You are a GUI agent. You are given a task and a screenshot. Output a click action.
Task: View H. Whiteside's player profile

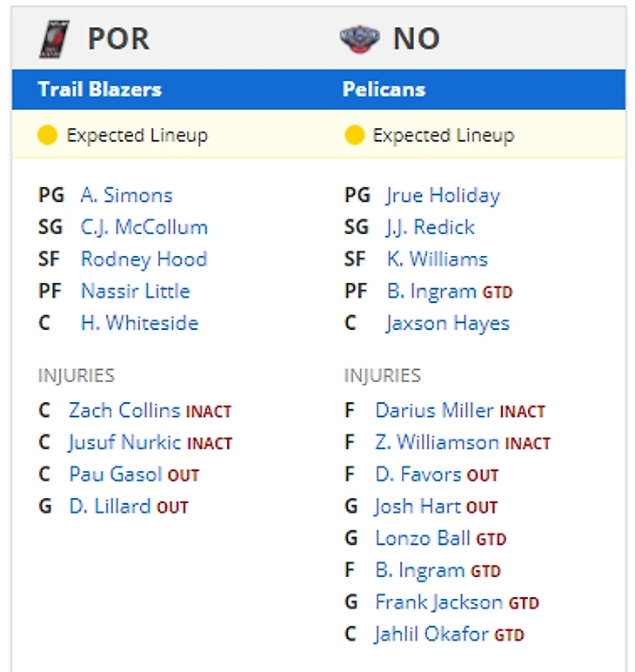coord(139,323)
